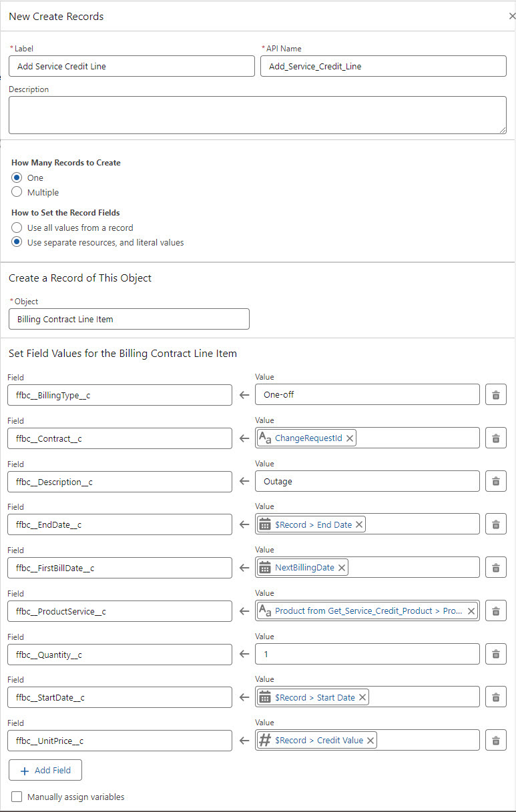Edit the Label field Add Service Credit Line
The width and height of the screenshot is (516, 812).
click(x=132, y=66)
